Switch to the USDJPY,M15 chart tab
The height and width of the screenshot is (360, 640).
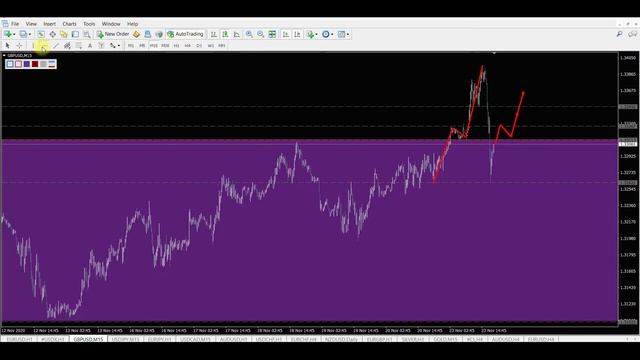click(126, 339)
